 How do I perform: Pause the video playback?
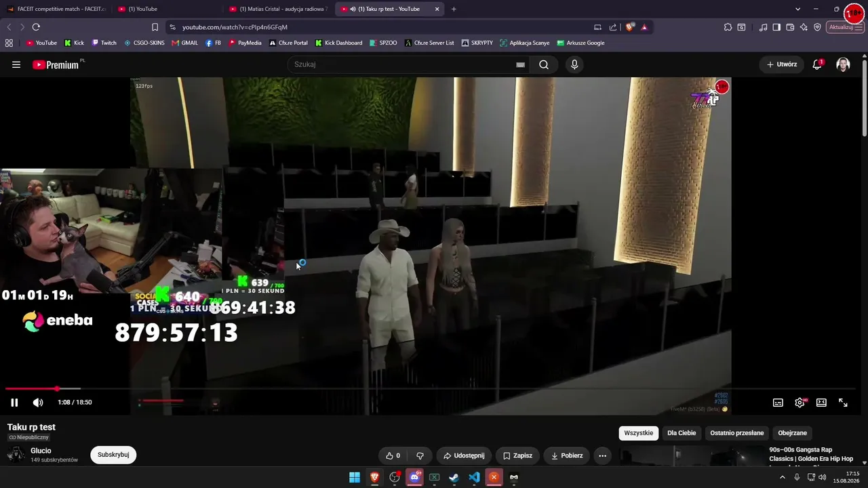14,403
